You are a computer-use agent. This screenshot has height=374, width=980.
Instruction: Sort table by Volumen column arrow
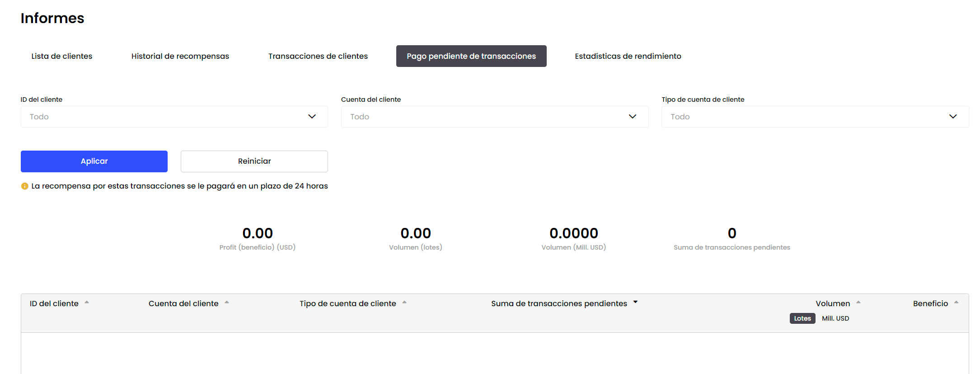[x=858, y=303]
